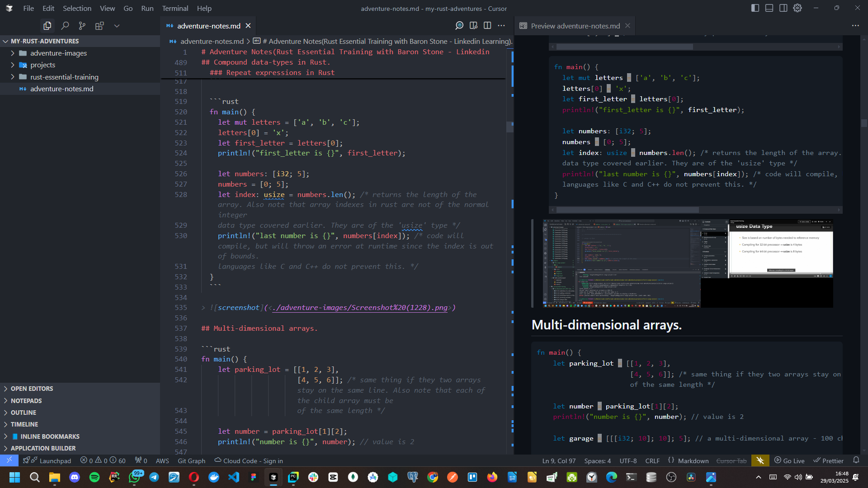Click the screenshot thumbnail in preview
The image size is (868, 488).
point(688,263)
